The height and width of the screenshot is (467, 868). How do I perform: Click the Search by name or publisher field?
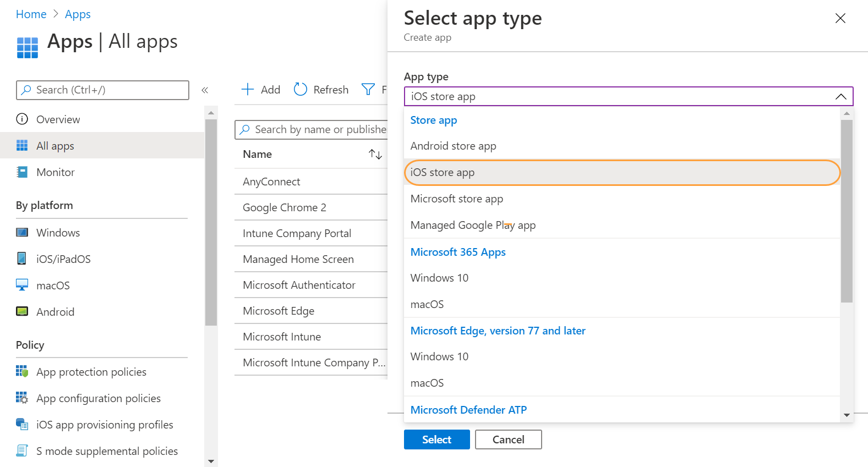[311, 129]
